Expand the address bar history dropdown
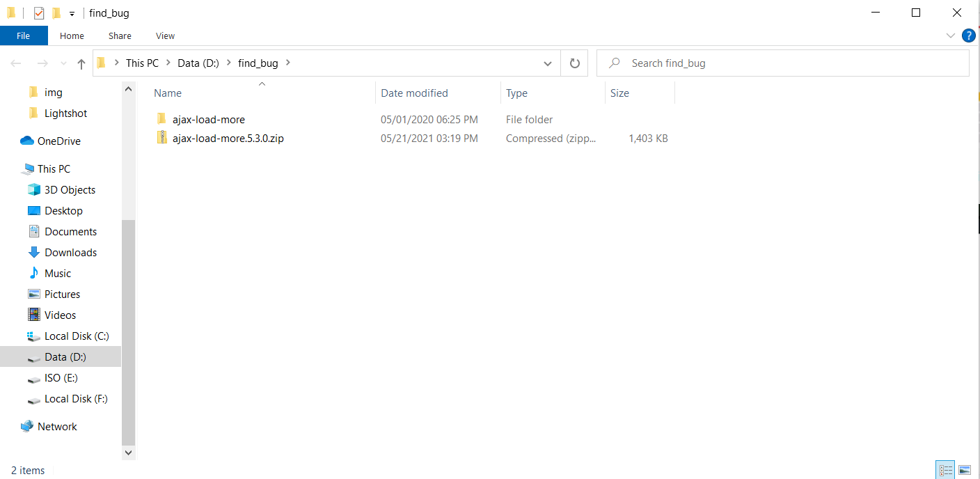The height and width of the screenshot is (479, 980). (x=547, y=63)
